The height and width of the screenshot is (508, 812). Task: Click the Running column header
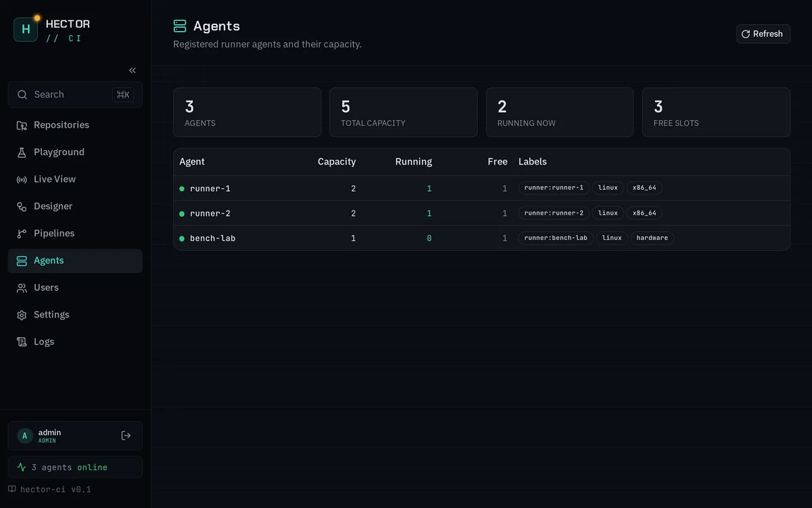(413, 162)
